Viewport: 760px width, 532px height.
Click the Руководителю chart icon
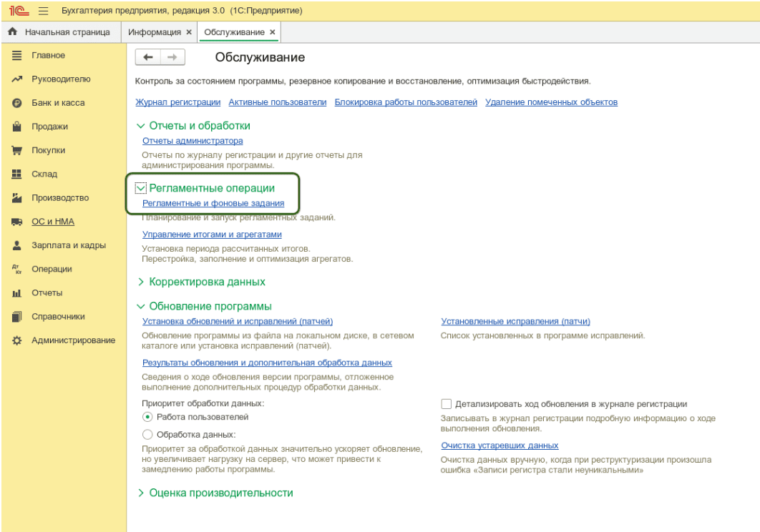[16, 79]
